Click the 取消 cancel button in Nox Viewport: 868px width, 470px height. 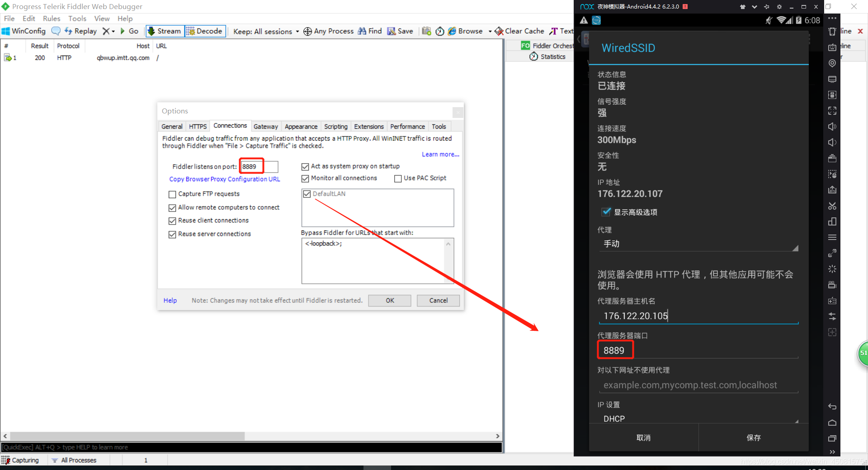tap(643, 438)
